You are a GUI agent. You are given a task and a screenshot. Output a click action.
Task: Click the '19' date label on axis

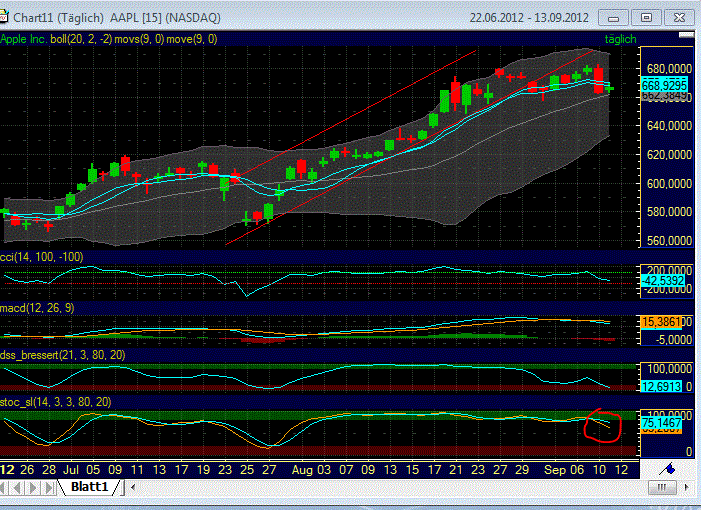(x=203, y=470)
